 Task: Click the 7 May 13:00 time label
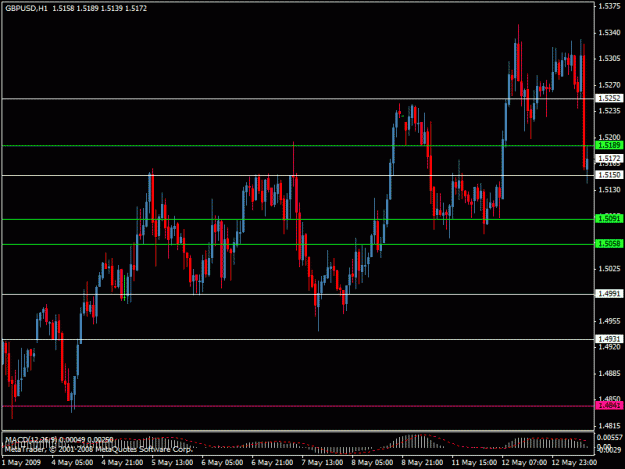click(322, 463)
